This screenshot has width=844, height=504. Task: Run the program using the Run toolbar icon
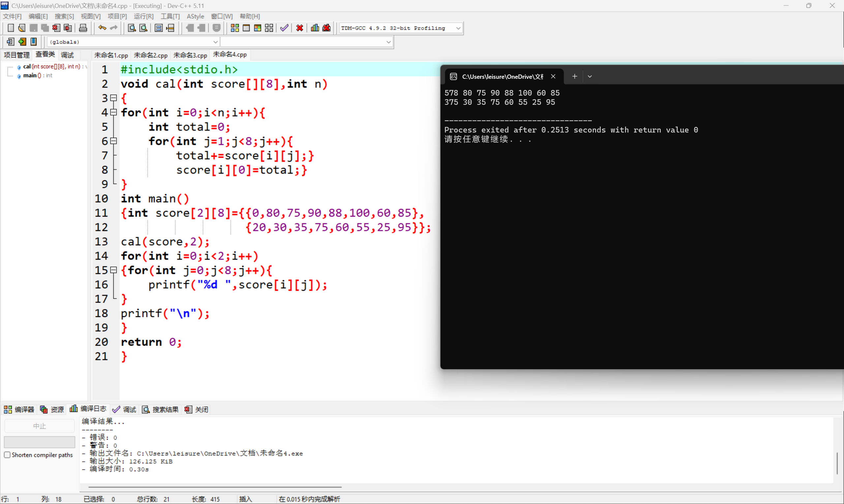(x=246, y=28)
